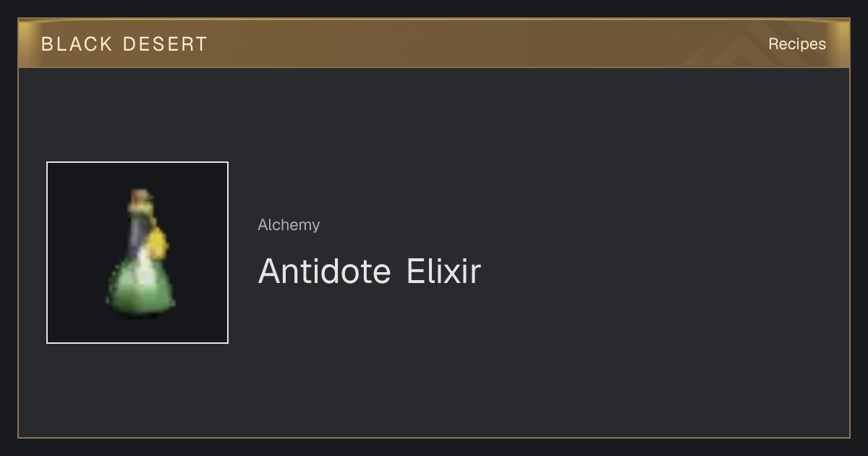Click the word DESERT in the header

pos(165,44)
